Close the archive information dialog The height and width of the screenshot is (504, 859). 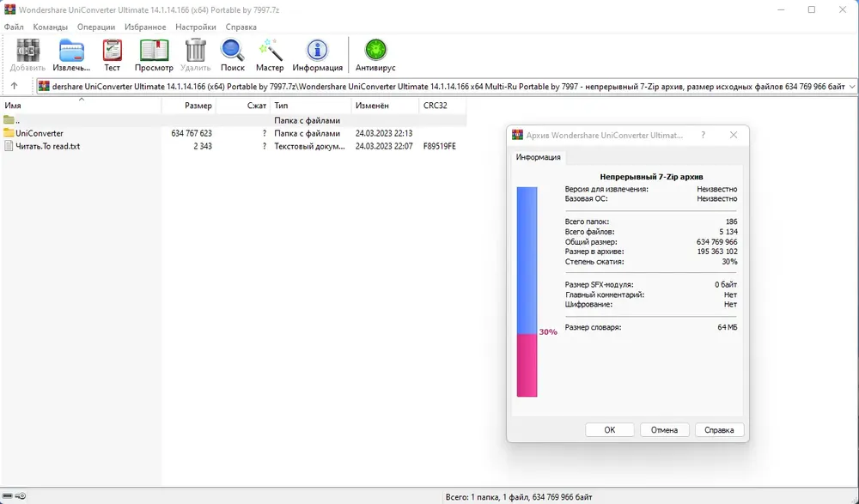734,135
